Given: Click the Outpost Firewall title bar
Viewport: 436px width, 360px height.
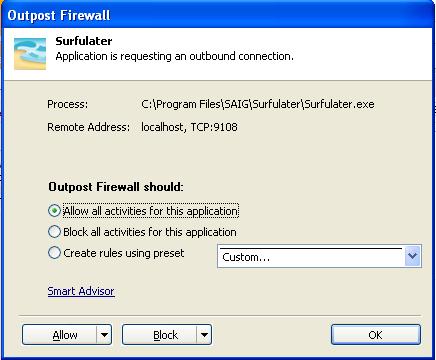Looking at the screenshot, I should [218, 15].
